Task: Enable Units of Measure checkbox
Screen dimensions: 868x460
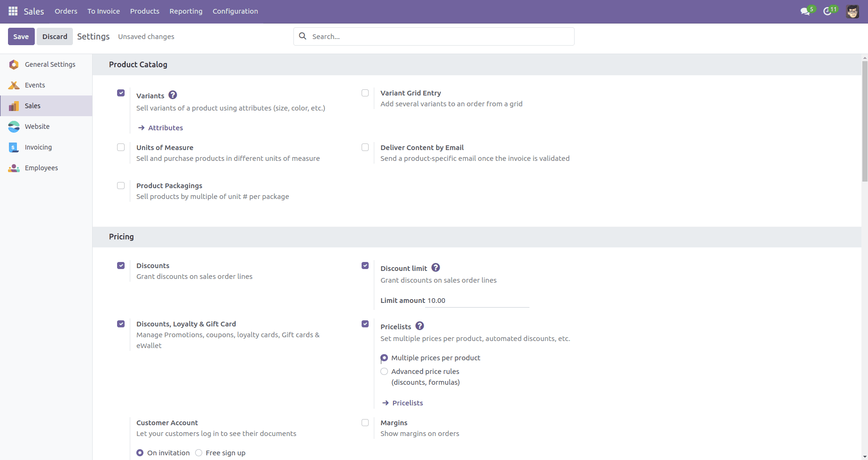Action: pos(121,148)
